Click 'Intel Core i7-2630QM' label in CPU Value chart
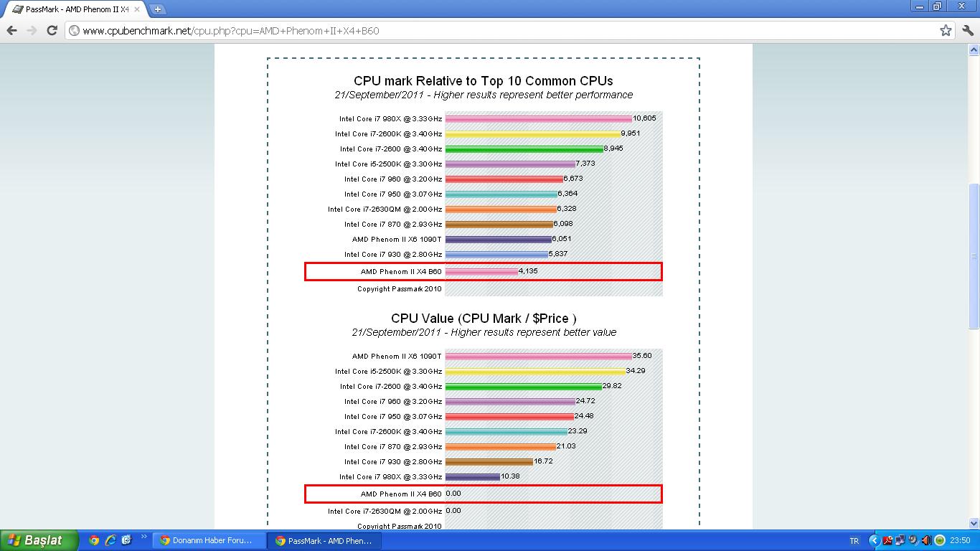 click(385, 512)
